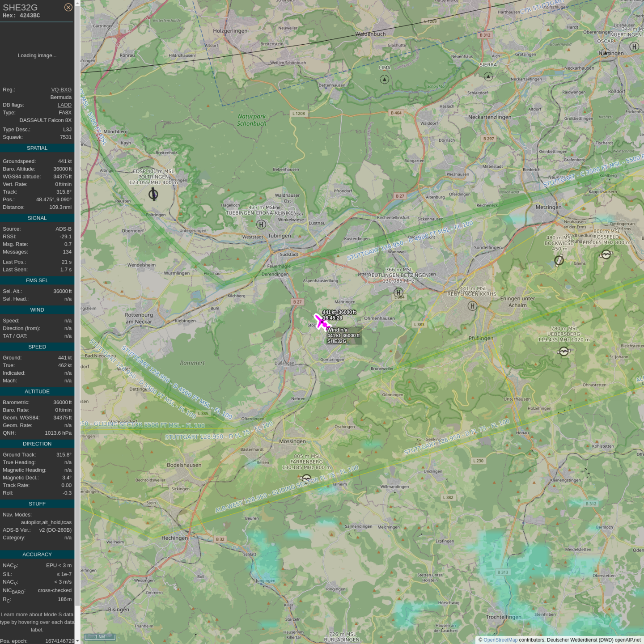Screen dimensions: 644x644
Task: Close the SHE32G aircraft info panel
Action: (68, 7)
